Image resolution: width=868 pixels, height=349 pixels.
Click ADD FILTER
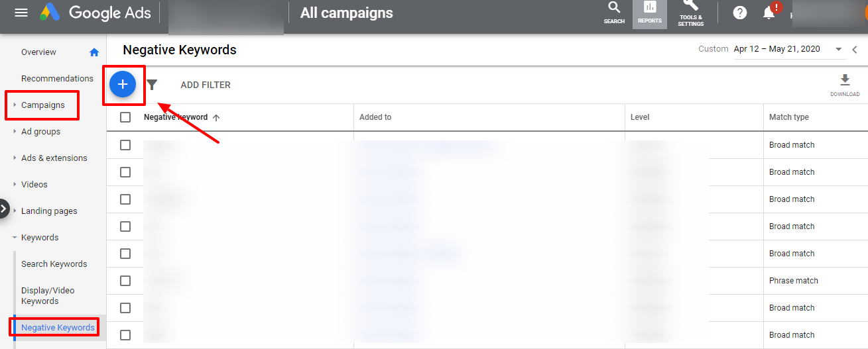206,85
